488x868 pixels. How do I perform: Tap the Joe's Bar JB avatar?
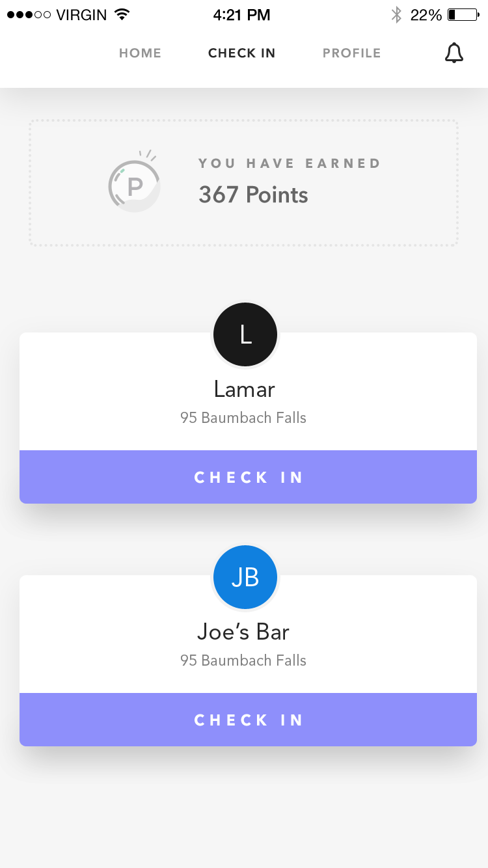coord(245,577)
